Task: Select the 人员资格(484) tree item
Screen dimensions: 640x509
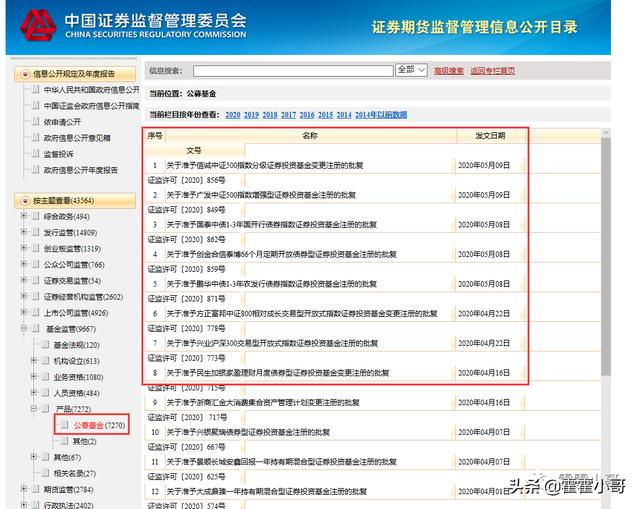Action: pyautogui.click(x=76, y=393)
